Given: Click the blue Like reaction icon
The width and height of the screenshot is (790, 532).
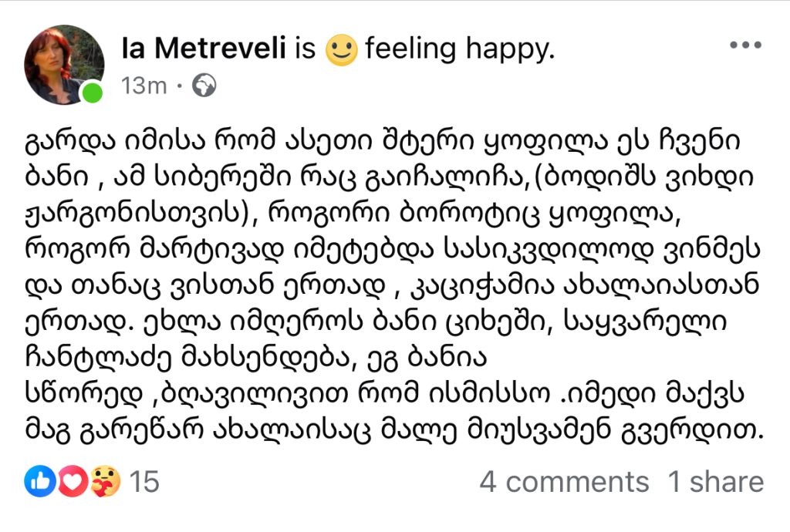Looking at the screenshot, I should pos(39,483).
